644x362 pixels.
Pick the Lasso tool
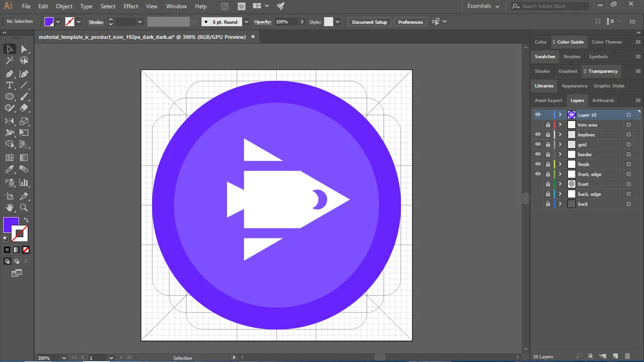point(24,61)
